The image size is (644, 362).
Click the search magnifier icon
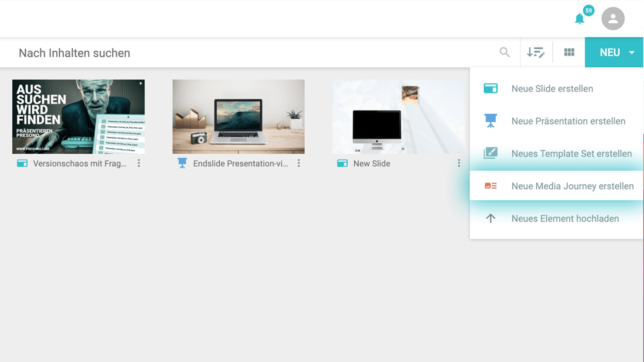(x=505, y=52)
